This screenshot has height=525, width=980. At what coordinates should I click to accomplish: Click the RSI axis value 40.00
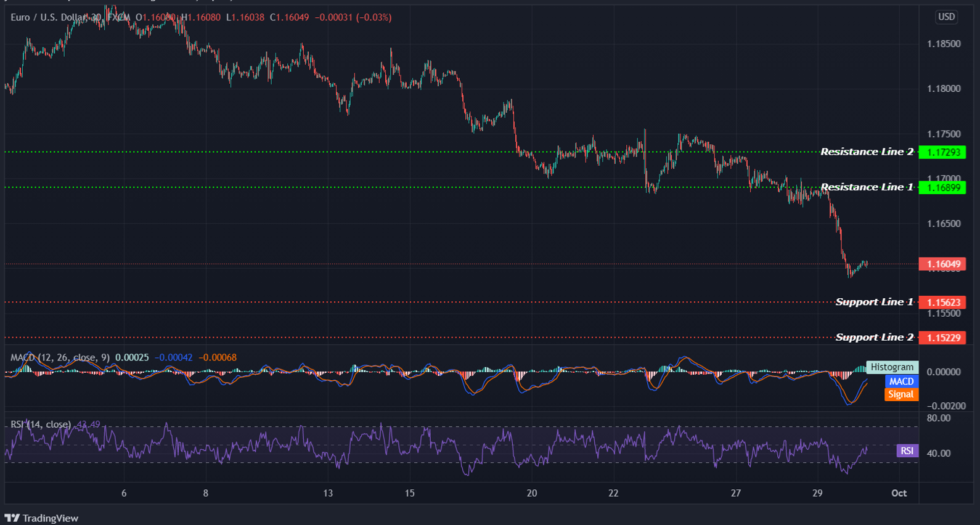(939, 453)
